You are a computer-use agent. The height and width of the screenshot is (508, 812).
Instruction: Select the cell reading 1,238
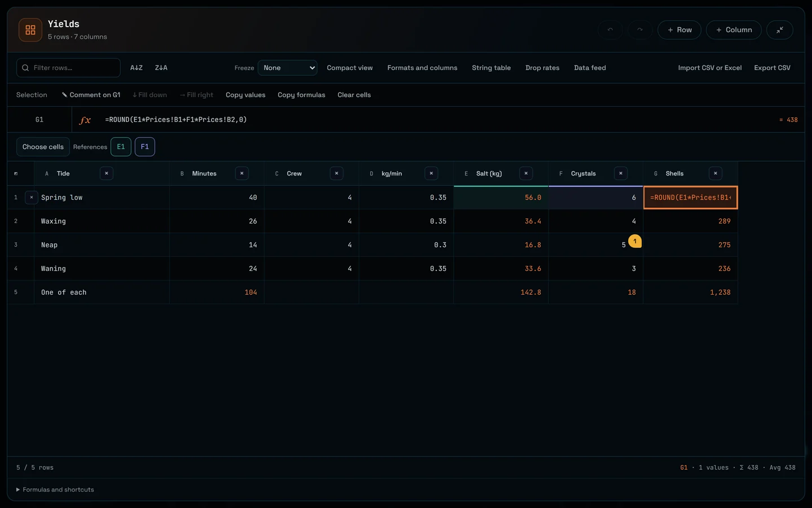pos(691,292)
